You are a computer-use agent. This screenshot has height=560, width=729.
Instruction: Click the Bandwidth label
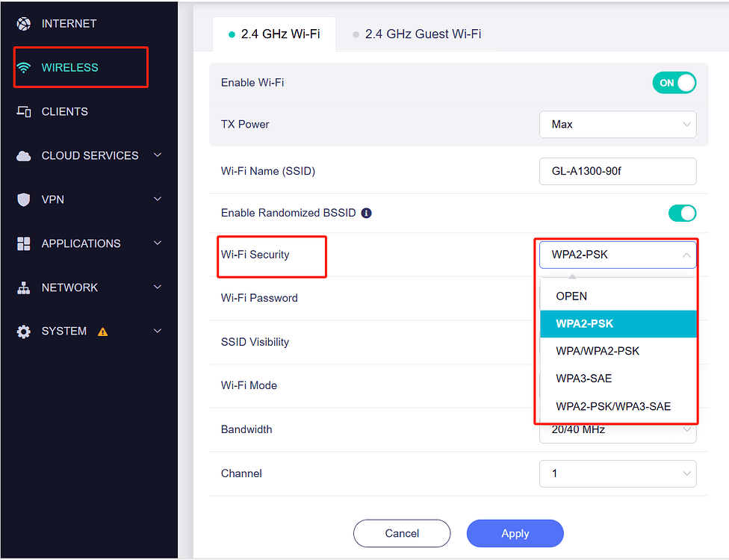246,429
